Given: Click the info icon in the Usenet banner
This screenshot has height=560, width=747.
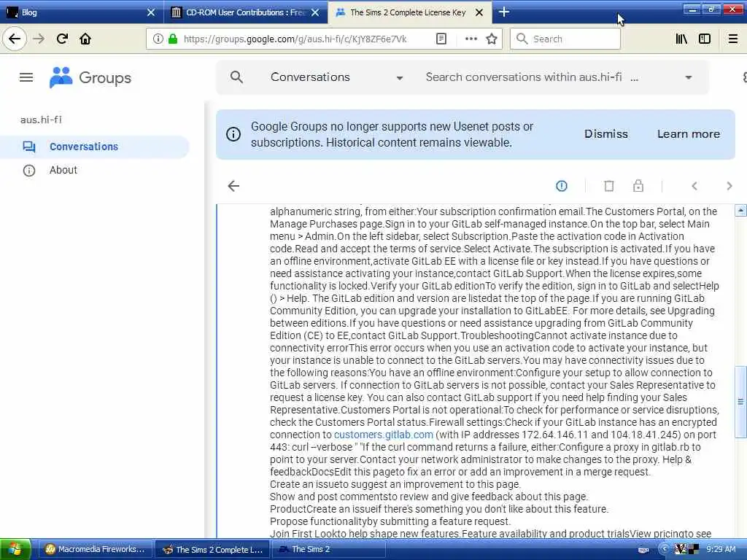Looking at the screenshot, I should point(233,134).
